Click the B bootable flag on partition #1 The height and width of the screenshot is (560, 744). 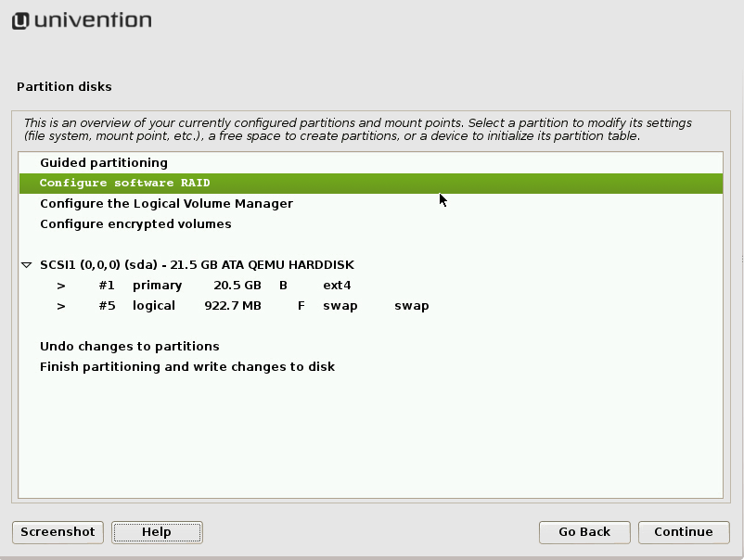pos(283,286)
